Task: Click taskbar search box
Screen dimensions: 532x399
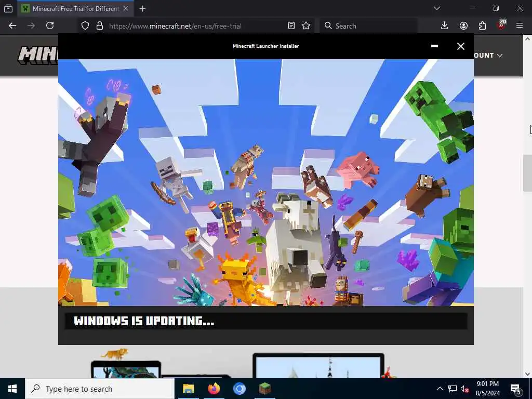Action: point(100,389)
